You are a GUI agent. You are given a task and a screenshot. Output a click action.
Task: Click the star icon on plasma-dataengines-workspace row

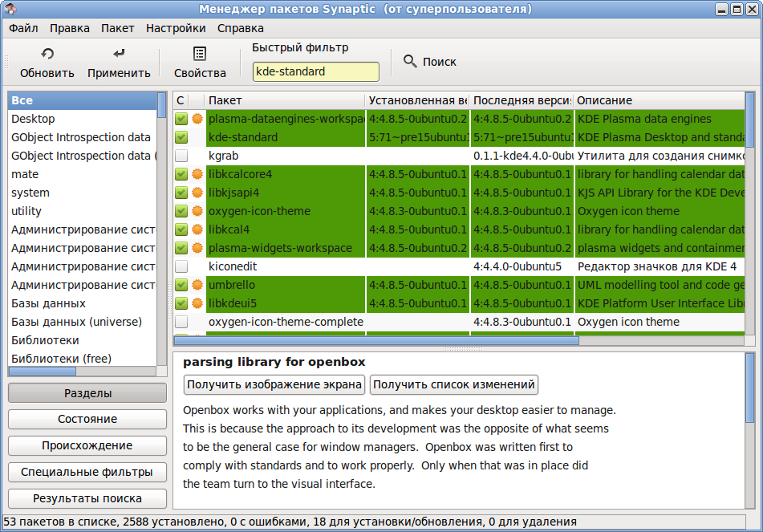pos(197,119)
